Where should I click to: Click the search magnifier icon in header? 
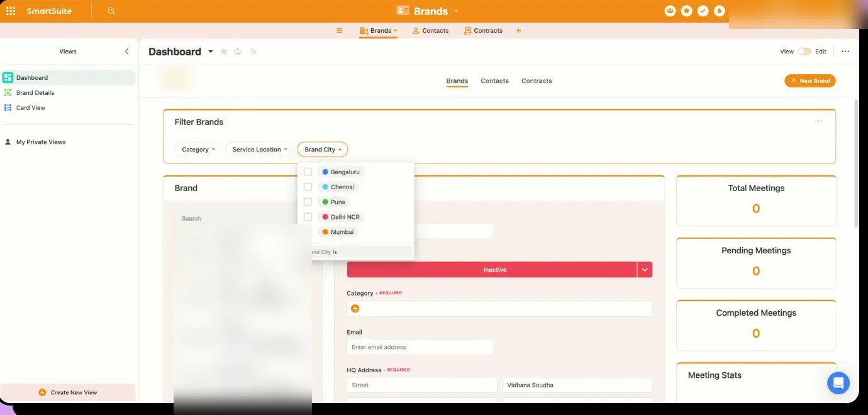point(111,11)
